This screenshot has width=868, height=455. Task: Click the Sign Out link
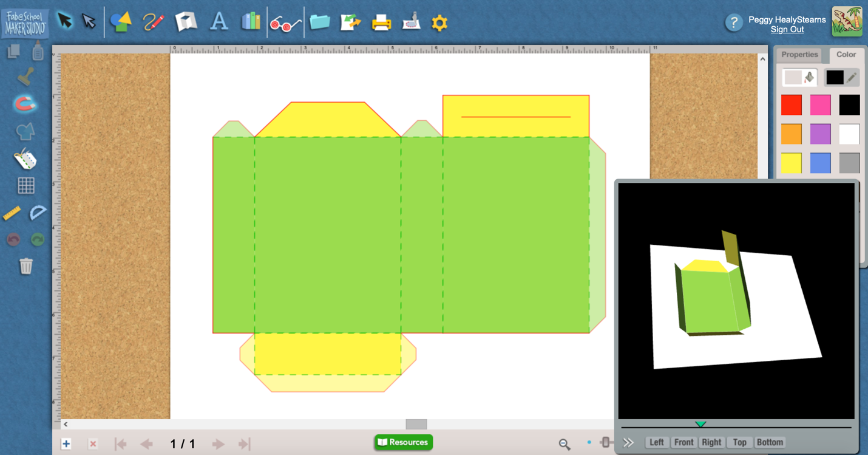787,29
